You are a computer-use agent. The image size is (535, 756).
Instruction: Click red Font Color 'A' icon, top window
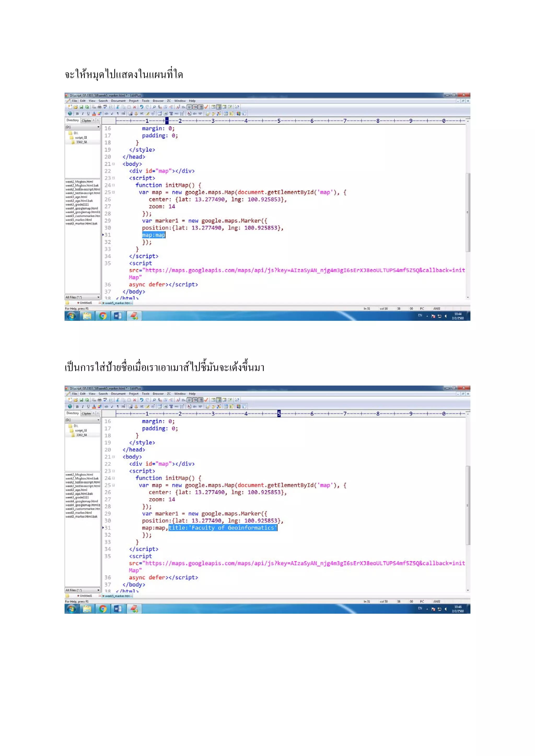[x=94, y=114]
